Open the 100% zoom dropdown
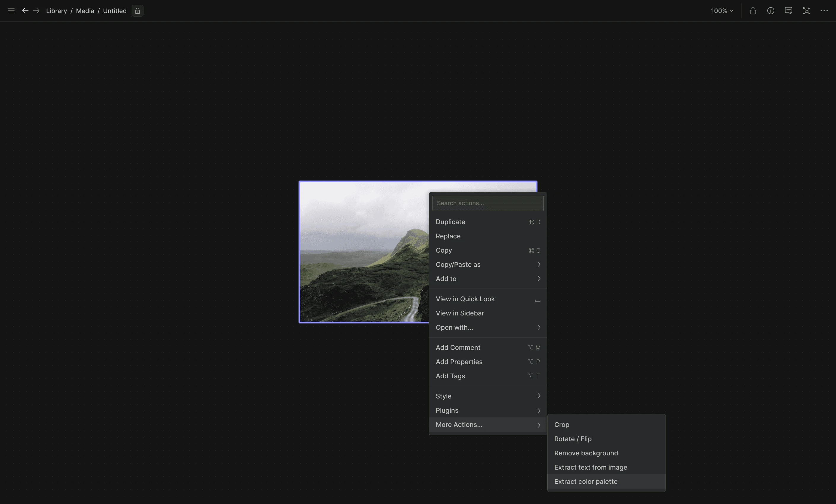 point(722,11)
